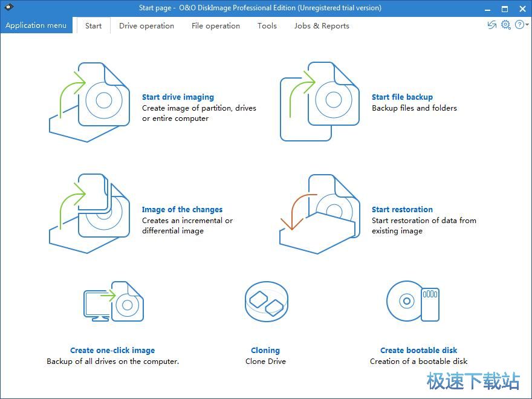Click the Create bootable disk icon

pos(413,301)
